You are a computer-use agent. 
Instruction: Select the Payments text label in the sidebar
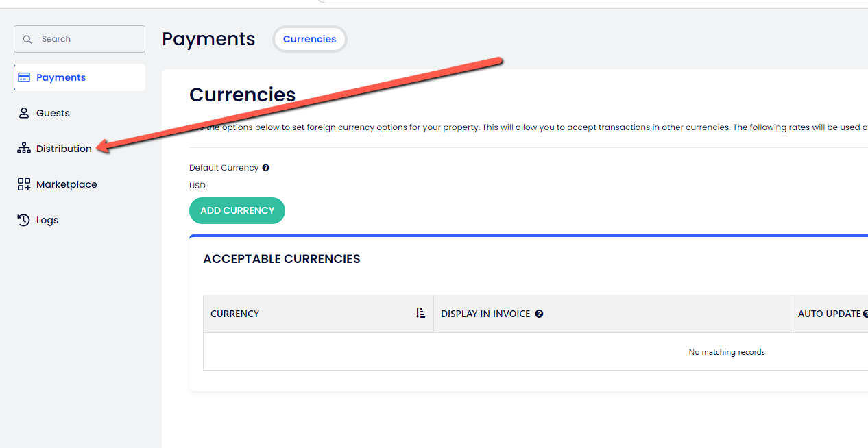tap(61, 77)
